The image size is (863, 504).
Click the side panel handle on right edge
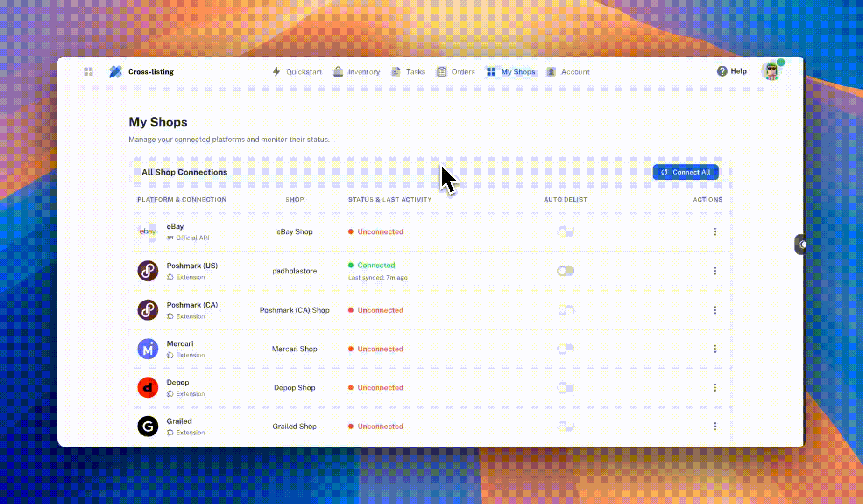coord(800,244)
